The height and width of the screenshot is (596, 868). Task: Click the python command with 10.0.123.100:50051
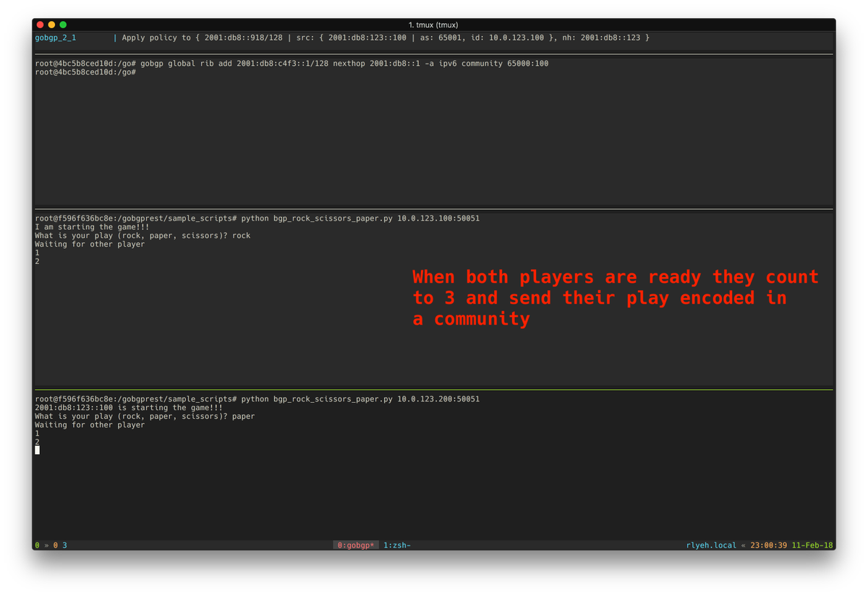click(257, 218)
